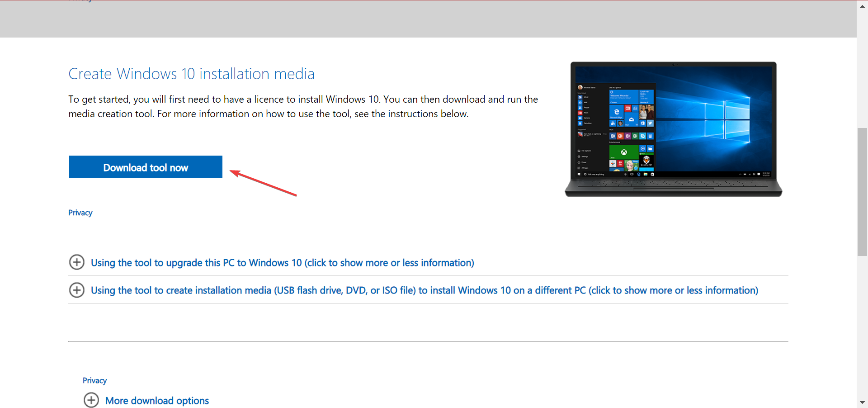Expand the create installation media plus icon
This screenshot has height=408, width=868.
(77, 290)
